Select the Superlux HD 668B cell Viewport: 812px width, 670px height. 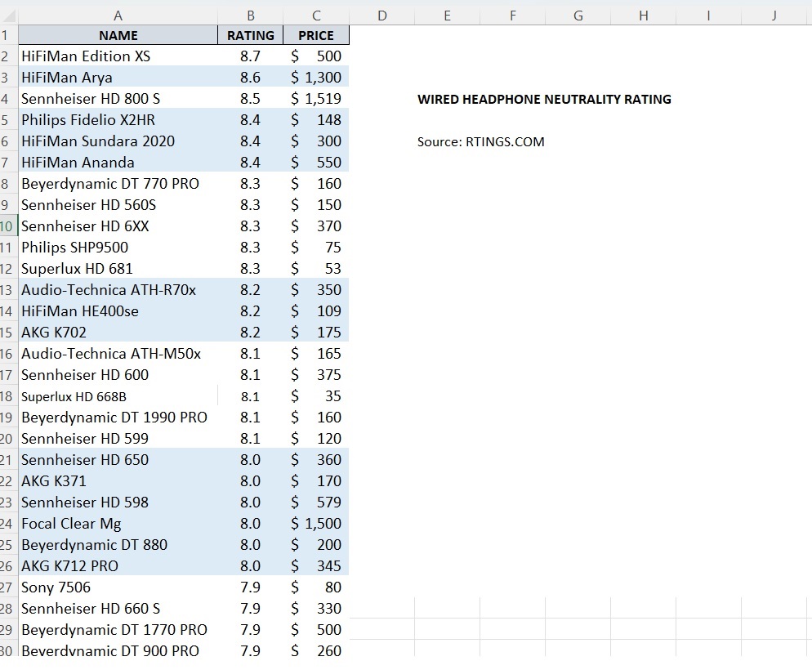[x=118, y=396]
